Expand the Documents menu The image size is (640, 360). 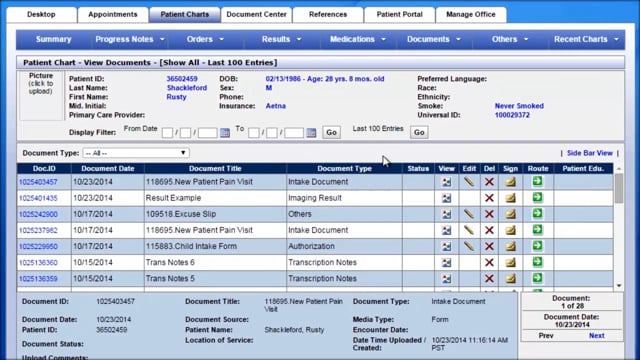click(433, 39)
